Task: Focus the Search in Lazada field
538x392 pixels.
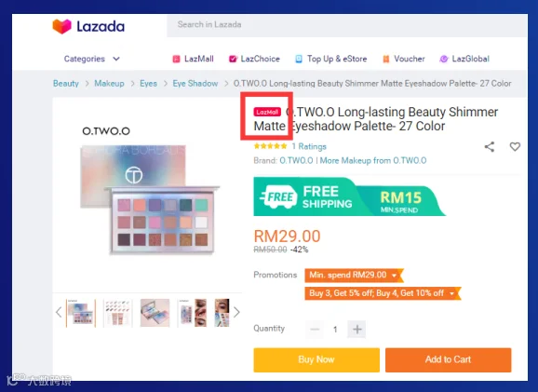Action: point(347,25)
